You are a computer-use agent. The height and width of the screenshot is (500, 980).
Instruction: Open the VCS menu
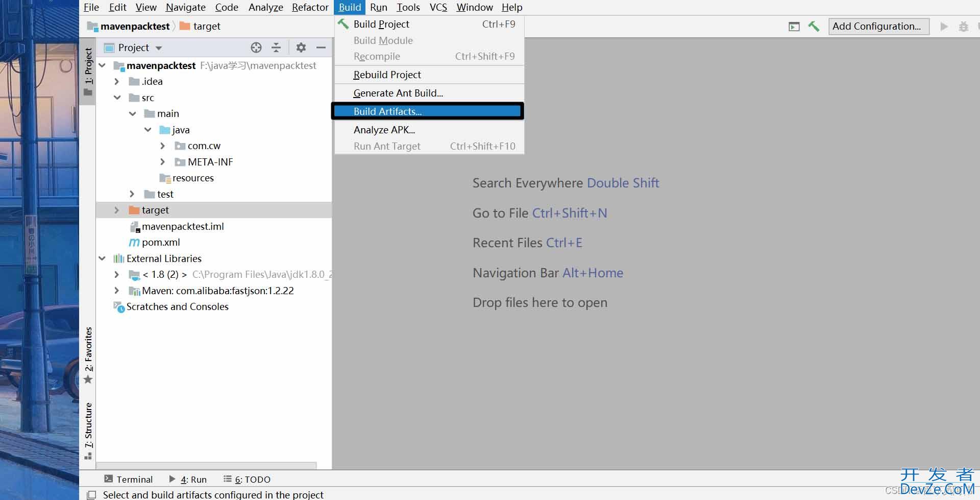click(438, 7)
